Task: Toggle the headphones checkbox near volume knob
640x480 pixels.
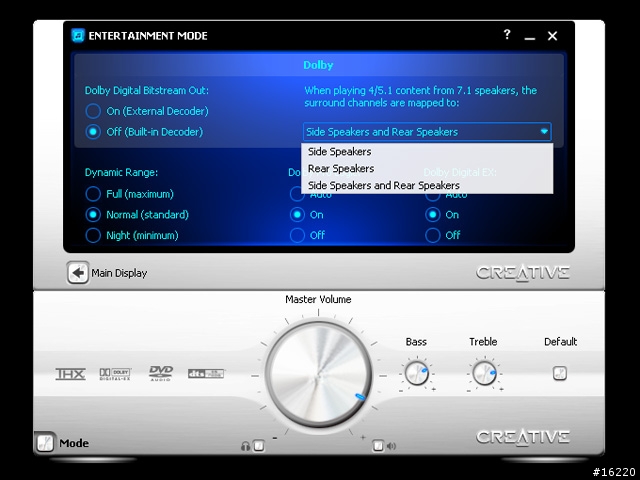Action: [x=259, y=446]
